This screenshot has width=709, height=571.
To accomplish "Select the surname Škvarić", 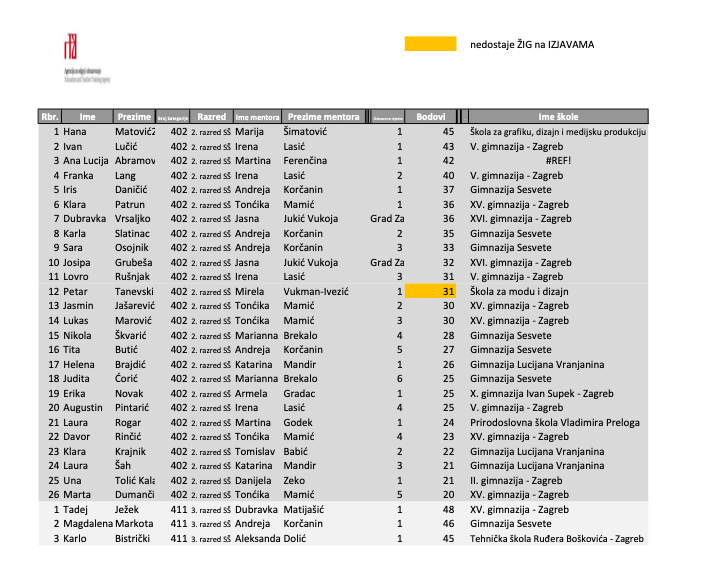I will point(131,335).
